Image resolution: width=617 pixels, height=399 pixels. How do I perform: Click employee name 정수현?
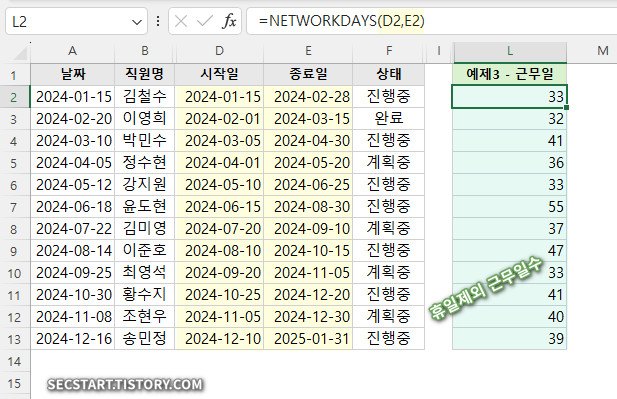click(144, 163)
